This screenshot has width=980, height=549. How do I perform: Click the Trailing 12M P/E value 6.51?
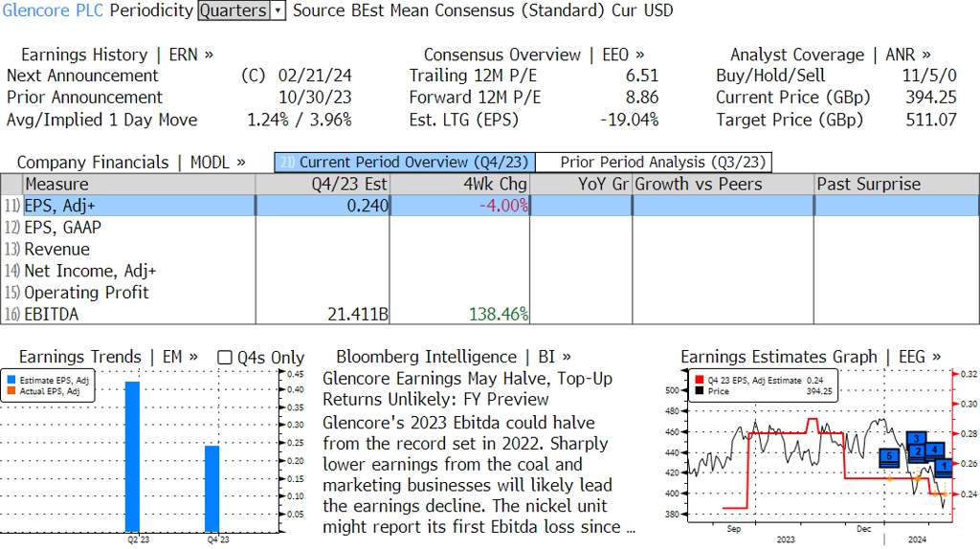pos(642,76)
